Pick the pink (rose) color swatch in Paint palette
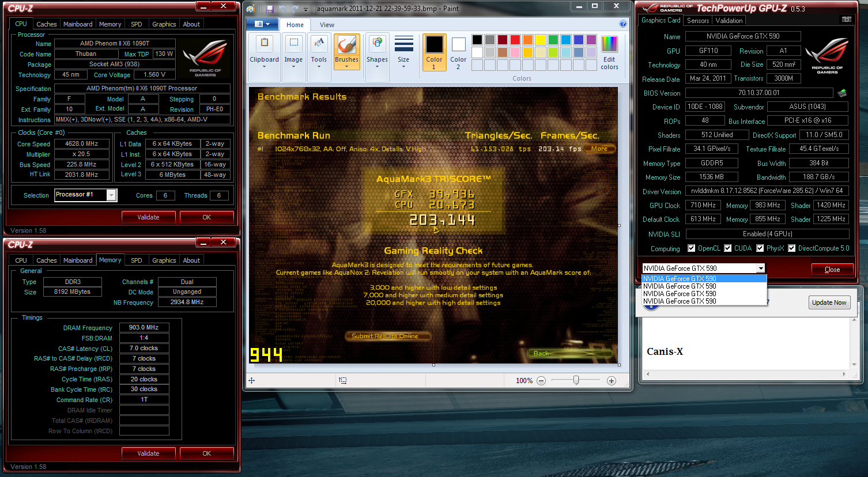This screenshot has height=477, width=868. pyautogui.click(x=515, y=52)
